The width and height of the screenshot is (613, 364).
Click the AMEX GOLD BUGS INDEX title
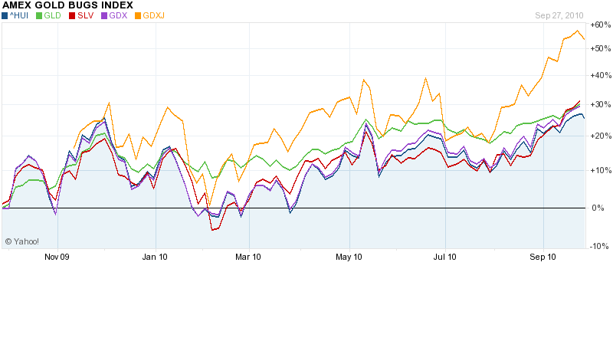pyautogui.click(x=67, y=5)
